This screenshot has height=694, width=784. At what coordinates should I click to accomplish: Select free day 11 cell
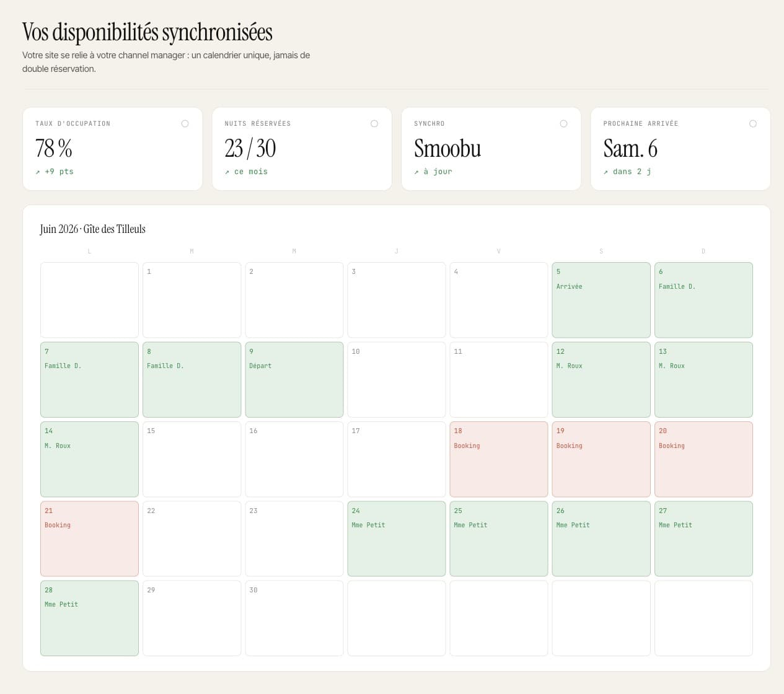(499, 380)
